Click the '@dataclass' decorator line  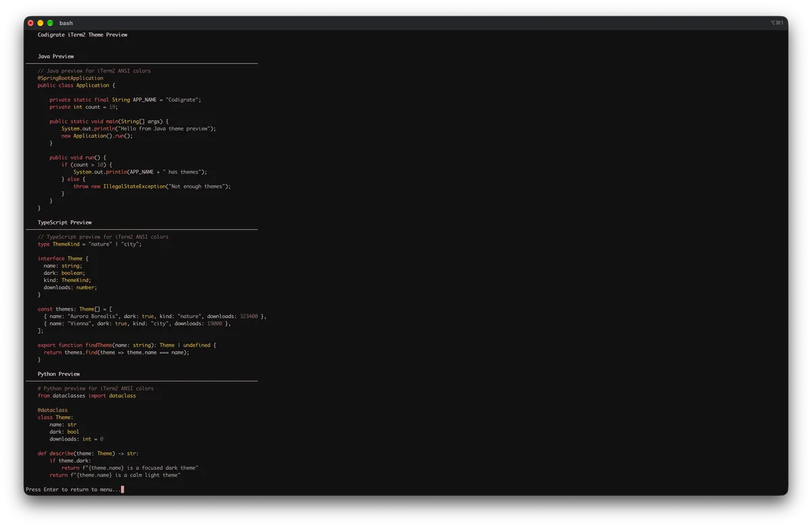tap(53, 410)
